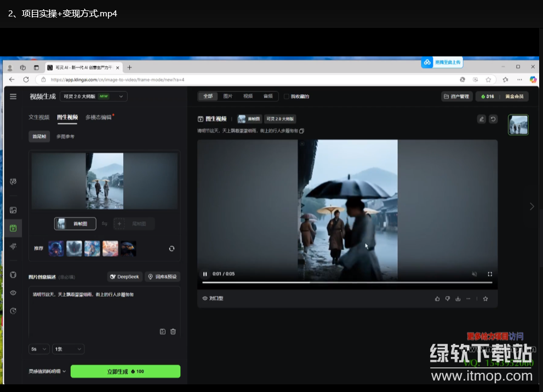Like the video with thumbs-up icon
543x392 pixels.
(x=437, y=298)
